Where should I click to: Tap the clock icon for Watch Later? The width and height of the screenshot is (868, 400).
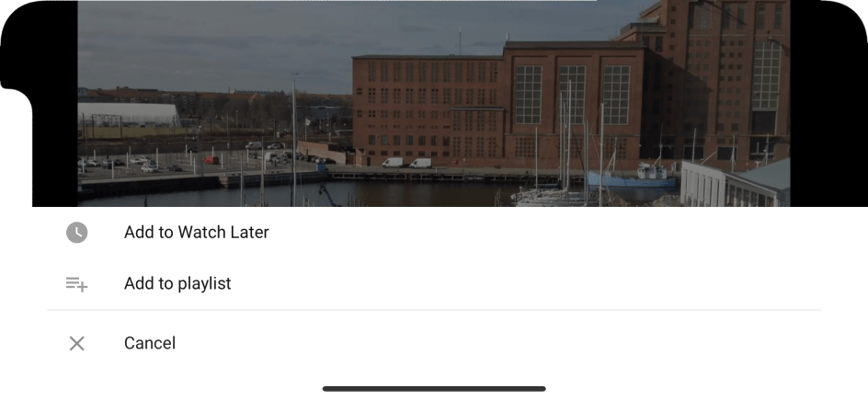pos(77,233)
